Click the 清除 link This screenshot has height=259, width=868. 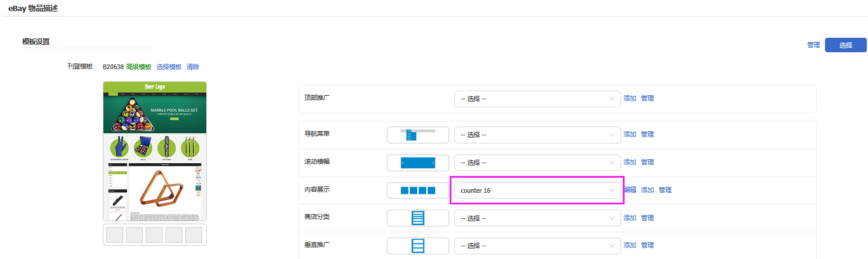tap(193, 67)
